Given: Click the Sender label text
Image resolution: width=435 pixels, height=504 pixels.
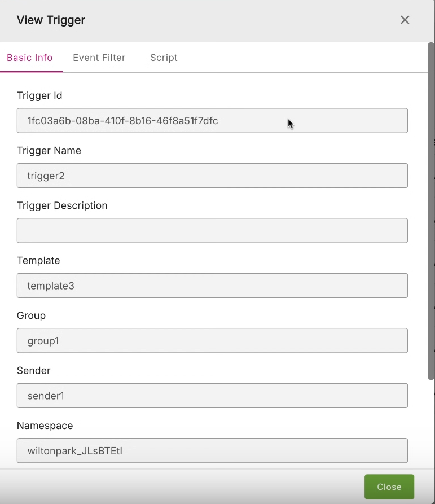Looking at the screenshot, I should [34, 371].
